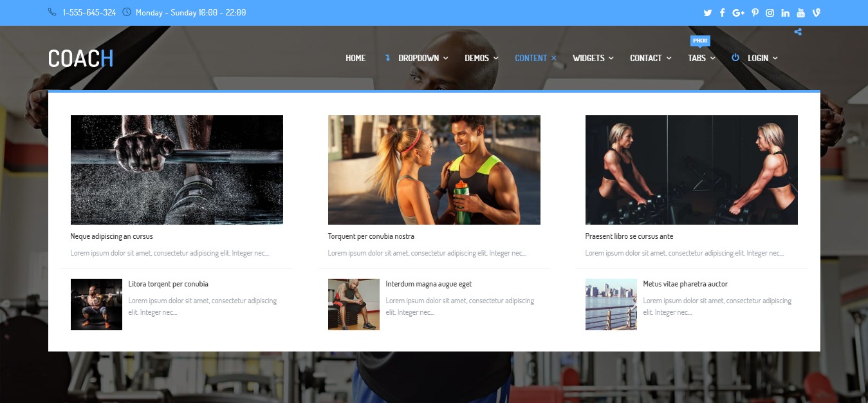
Task: Click excerpt under 'Neque adipiscing an cursus'
Action: click(x=170, y=253)
